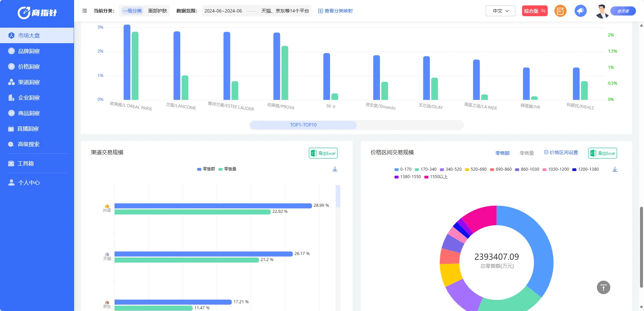The height and width of the screenshot is (311, 644).
Task: Open 市场大盘 sidebar item
Action: [37, 35]
